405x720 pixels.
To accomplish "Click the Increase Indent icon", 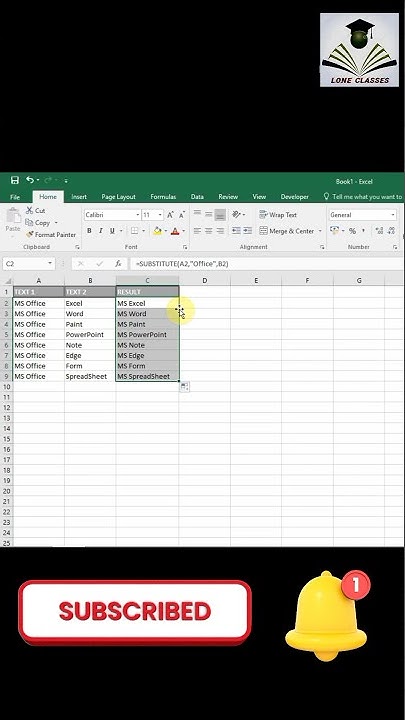I will (247, 231).
